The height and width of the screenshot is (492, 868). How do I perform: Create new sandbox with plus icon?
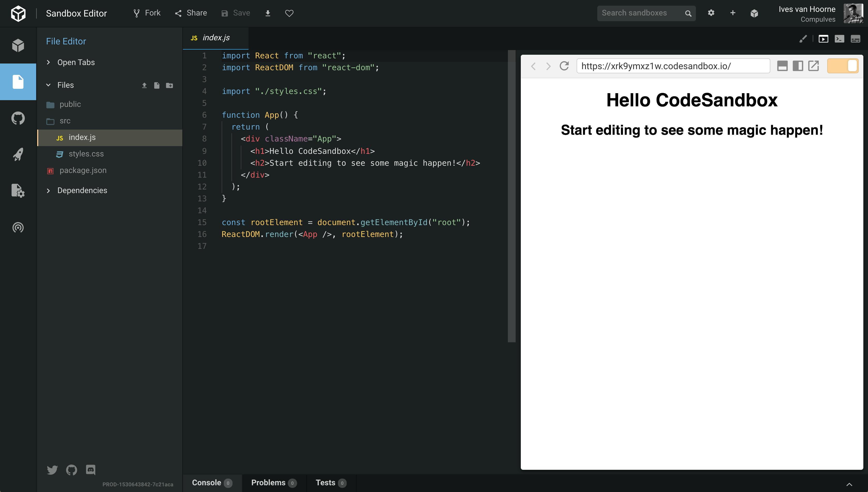point(733,13)
